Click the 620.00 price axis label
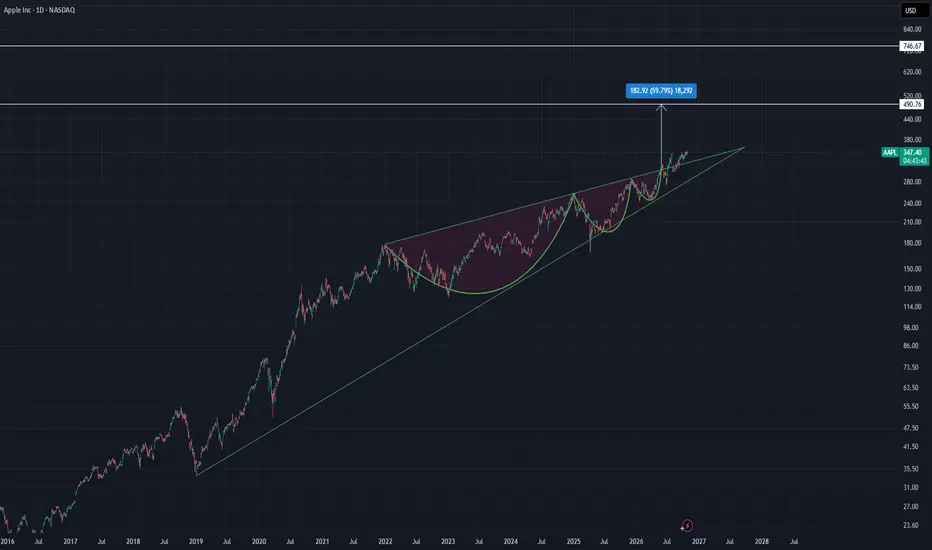This screenshot has width=932, height=550. pyautogui.click(x=912, y=72)
